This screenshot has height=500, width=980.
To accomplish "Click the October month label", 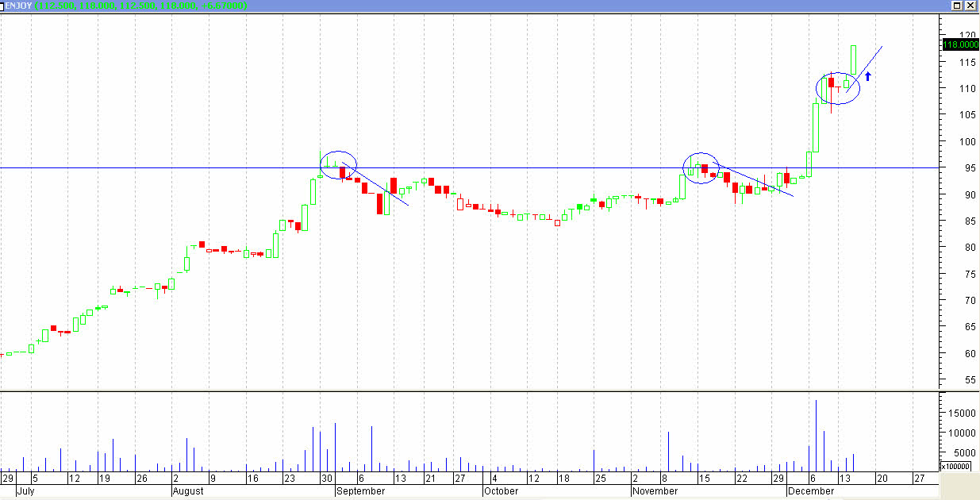I will click(x=502, y=491).
